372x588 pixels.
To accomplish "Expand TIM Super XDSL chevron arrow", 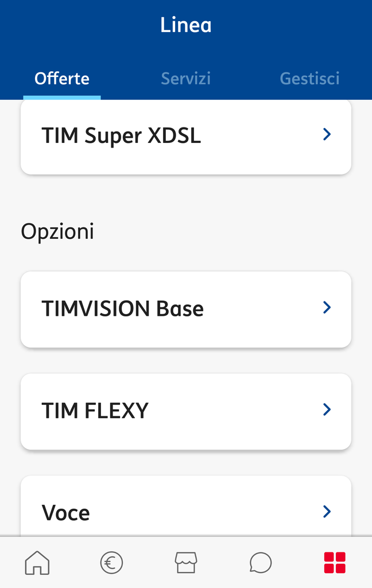I will [x=327, y=134].
